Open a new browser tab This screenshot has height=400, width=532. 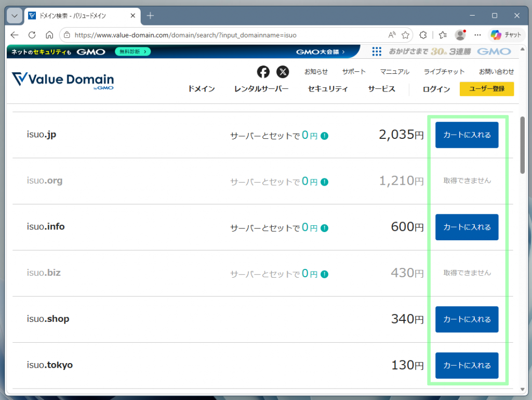(150, 16)
